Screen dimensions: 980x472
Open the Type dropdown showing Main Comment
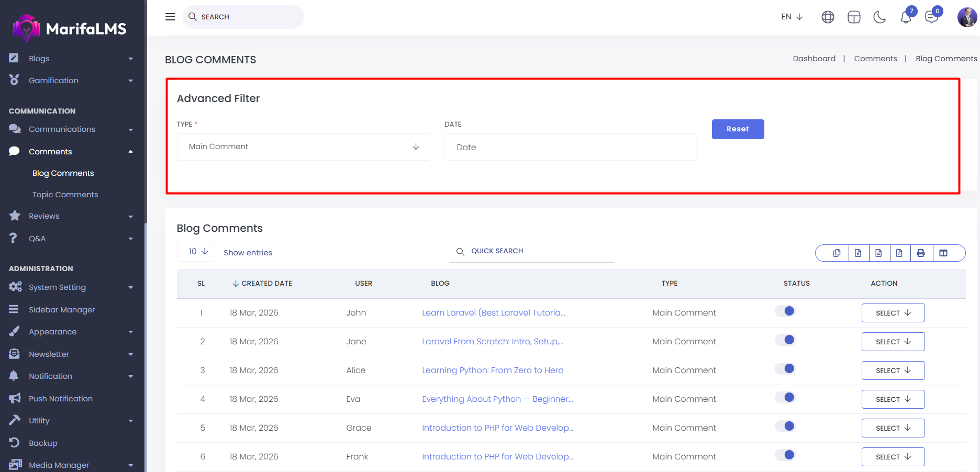tap(304, 147)
